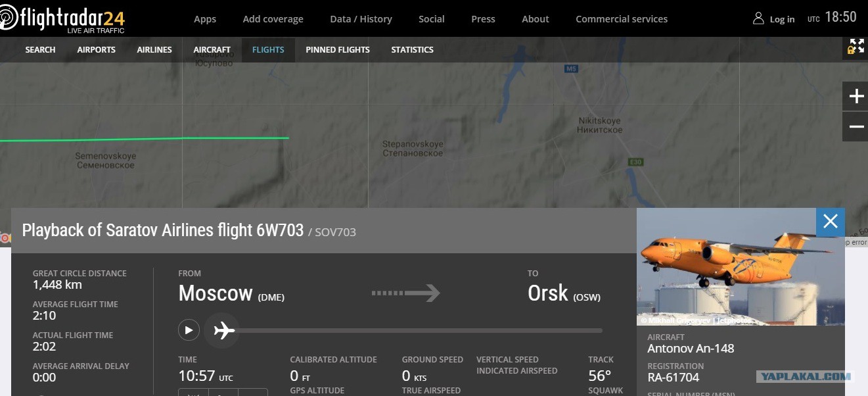Open Data / History menu
This screenshot has width=868, height=396.
pos(361,19)
